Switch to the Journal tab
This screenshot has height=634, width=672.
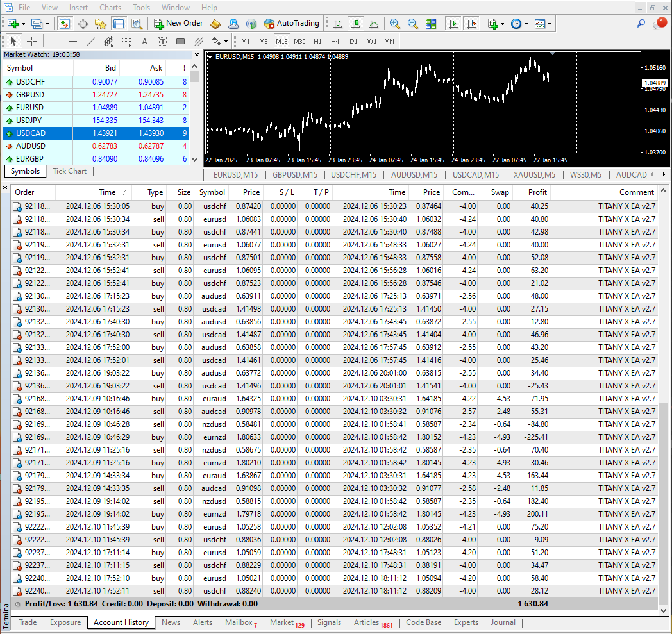click(503, 622)
